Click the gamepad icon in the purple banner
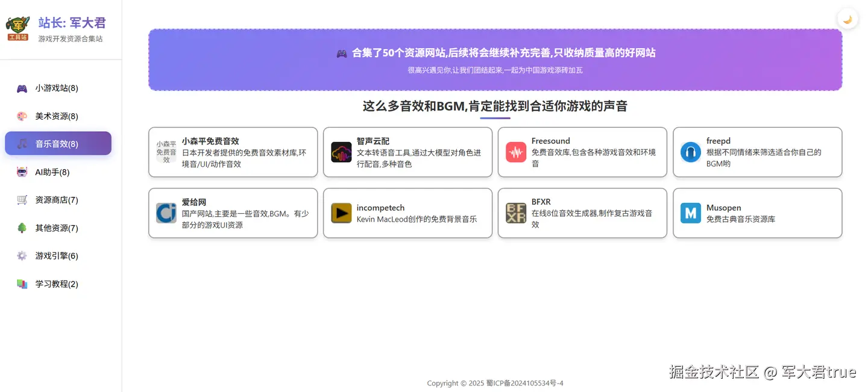This screenshot has width=868, height=392. tap(341, 53)
